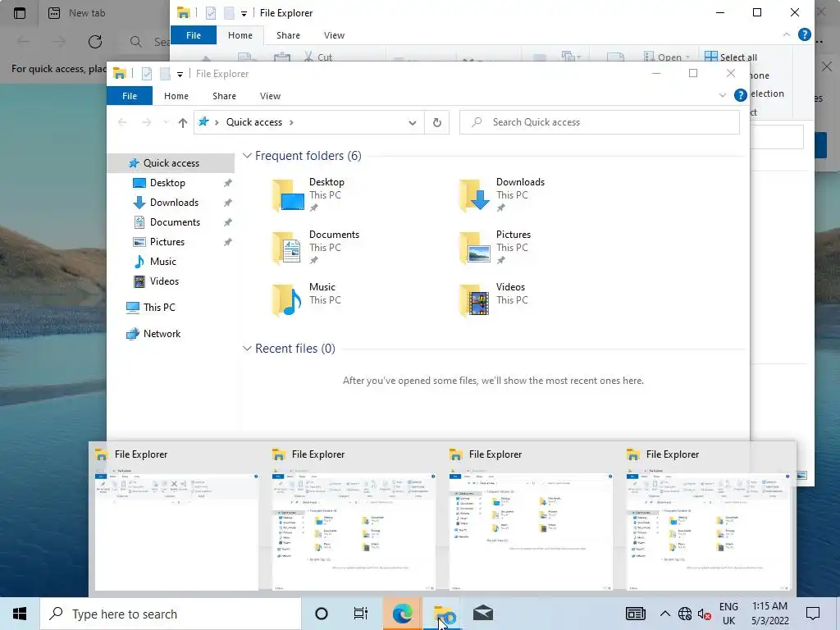Click the Search Quick access field
Viewport: 840px width, 630px height.
point(600,122)
